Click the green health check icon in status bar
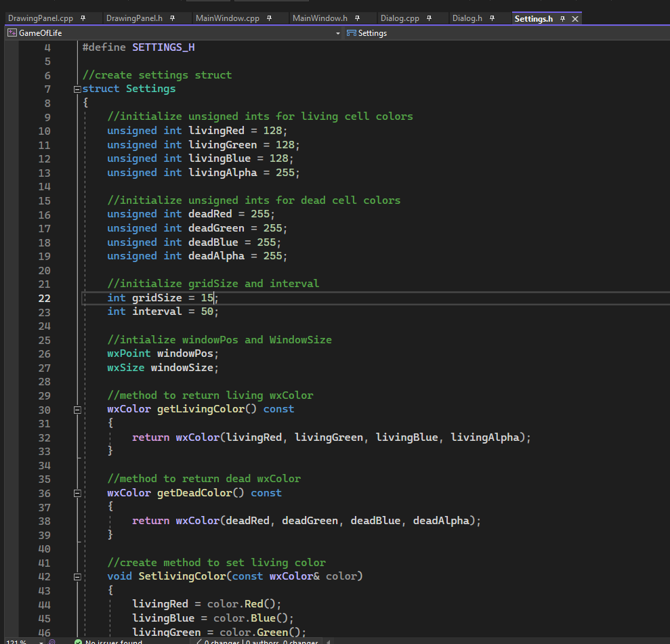The width and height of the screenshot is (670, 644). tap(77, 641)
